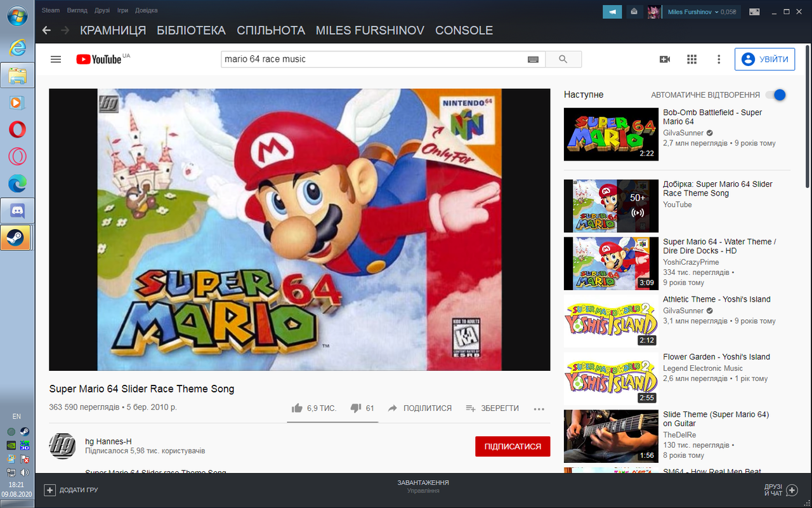This screenshot has height=508, width=812.
Task: Click ДОДАТИ ГРУ at bottom left
Action: [x=71, y=490]
